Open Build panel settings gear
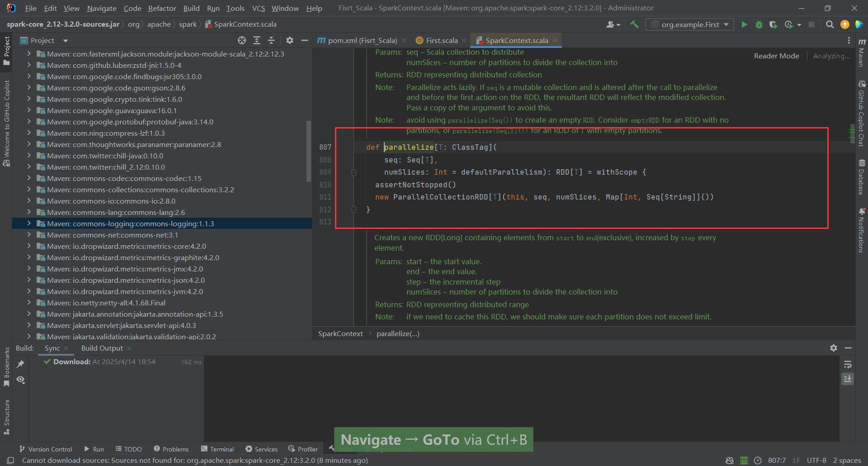This screenshot has height=466, width=868. pyautogui.click(x=834, y=348)
